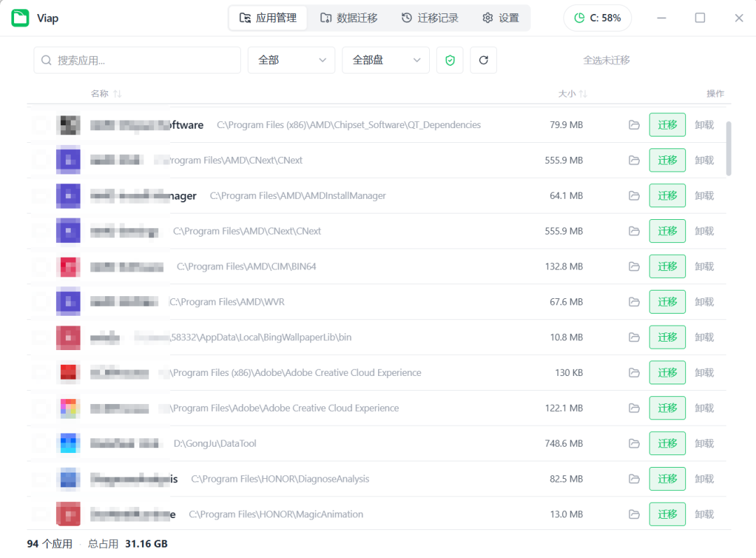The image size is (756, 558).
Task: Click 卸载 for the AMDInstallManager row
Action: pyautogui.click(x=704, y=196)
